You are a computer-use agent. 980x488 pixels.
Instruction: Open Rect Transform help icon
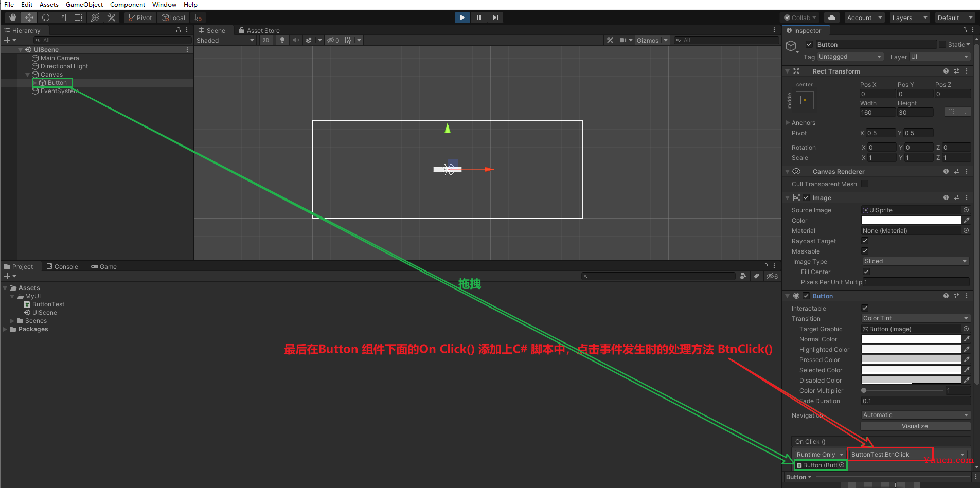946,71
